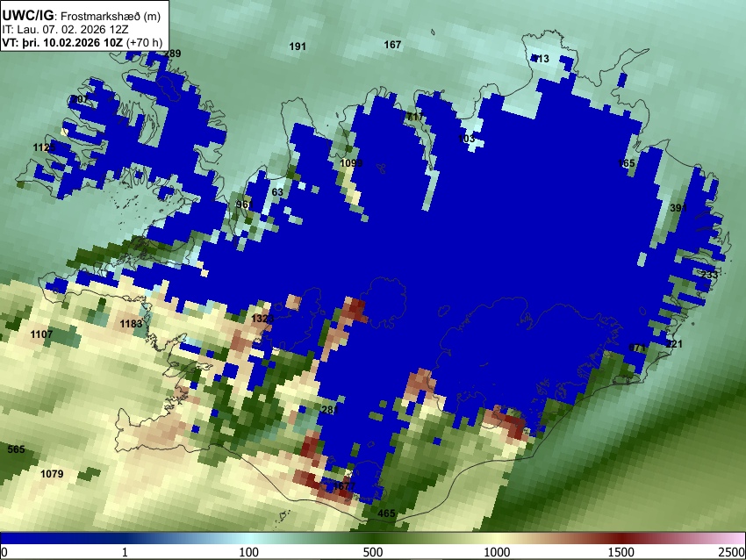Click the legend label 1500
Viewport: 746px width, 560px height.
coord(621,552)
